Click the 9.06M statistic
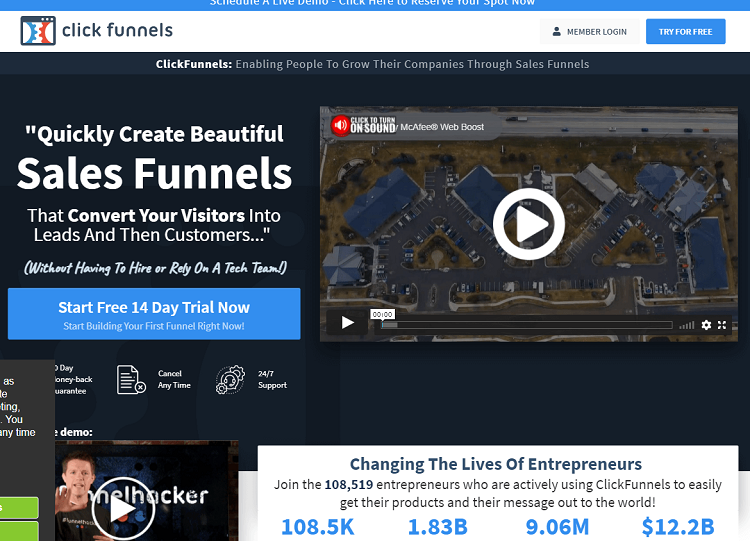Viewport: 750px width, 541px height. (557, 527)
